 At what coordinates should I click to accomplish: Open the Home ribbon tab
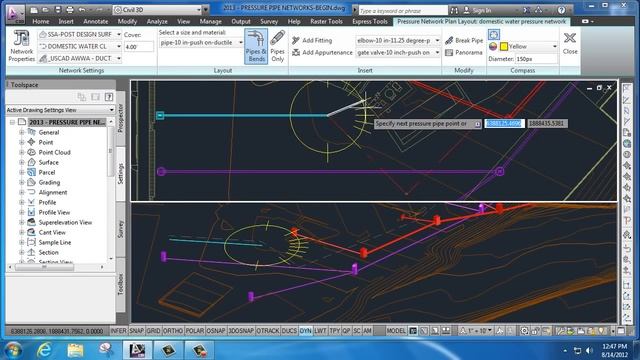(x=41, y=21)
